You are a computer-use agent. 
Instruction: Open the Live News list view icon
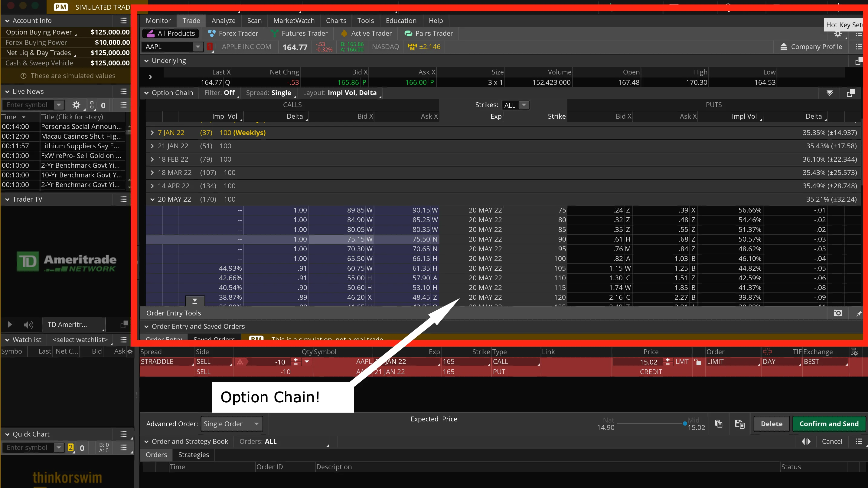pyautogui.click(x=123, y=105)
